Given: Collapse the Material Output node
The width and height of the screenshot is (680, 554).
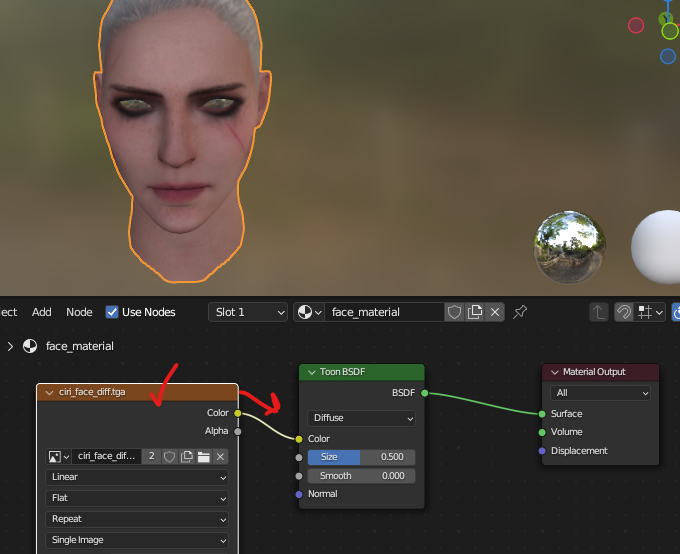Looking at the screenshot, I should point(555,372).
